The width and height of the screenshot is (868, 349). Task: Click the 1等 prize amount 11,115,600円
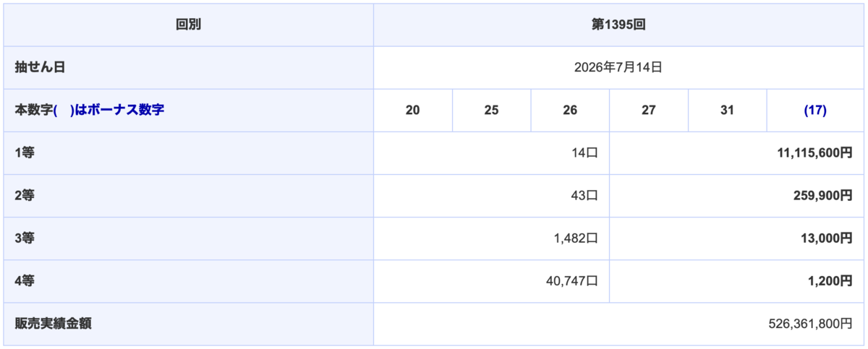(x=814, y=153)
